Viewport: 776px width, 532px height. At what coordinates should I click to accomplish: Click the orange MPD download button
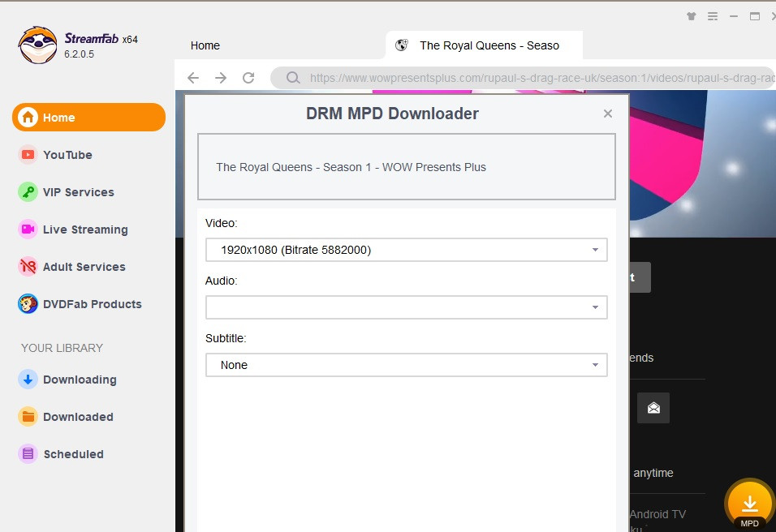(x=749, y=504)
